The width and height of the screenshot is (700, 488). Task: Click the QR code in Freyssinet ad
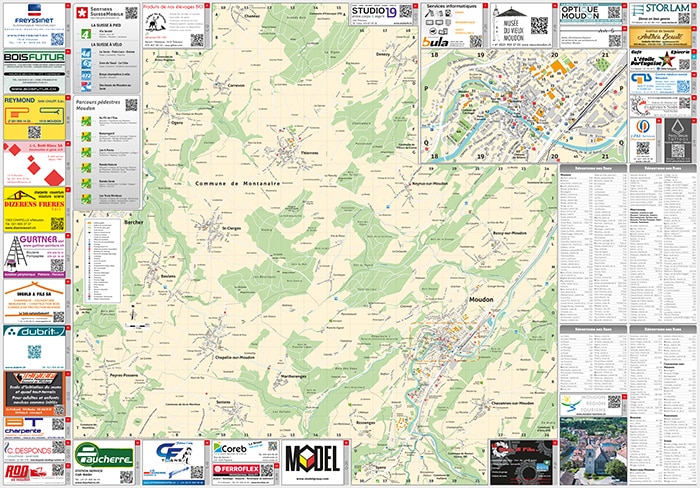tap(57, 39)
